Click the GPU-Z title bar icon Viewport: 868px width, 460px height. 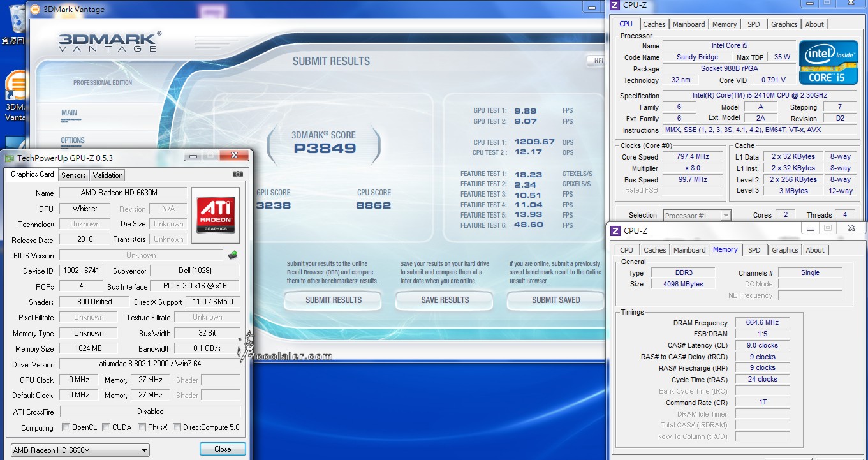coord(8,158)
